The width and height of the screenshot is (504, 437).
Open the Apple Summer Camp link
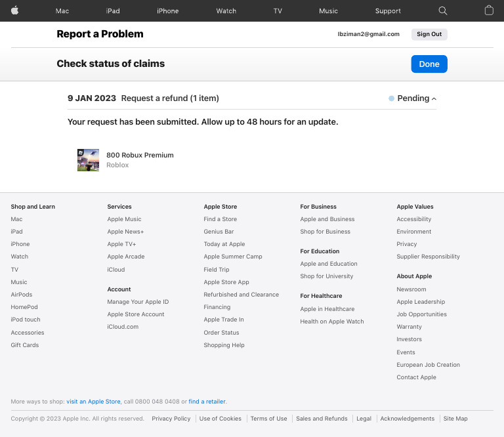click(233, 257)
